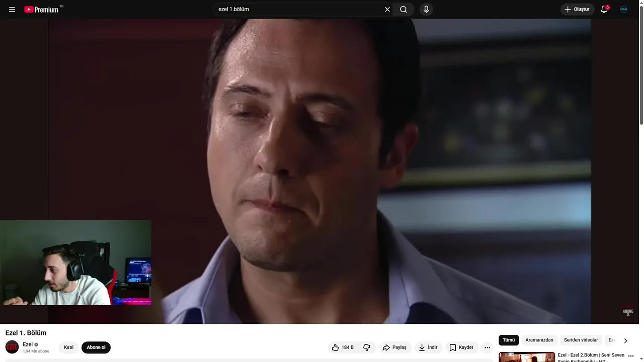This screenshot has width=644, height=362.
Task: Open options for Ezel 2.Bölüm suggestion
Action: point(631,356)
